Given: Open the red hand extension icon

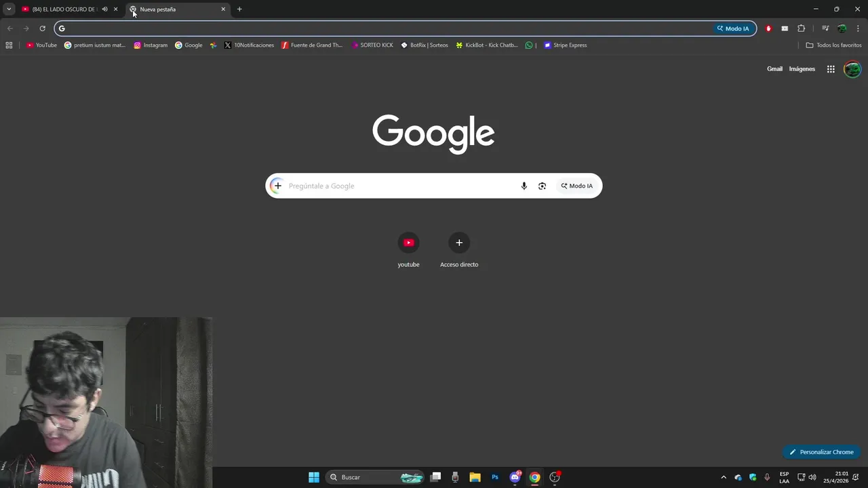Looking at the screenshot, I should (x=768, y=28).
